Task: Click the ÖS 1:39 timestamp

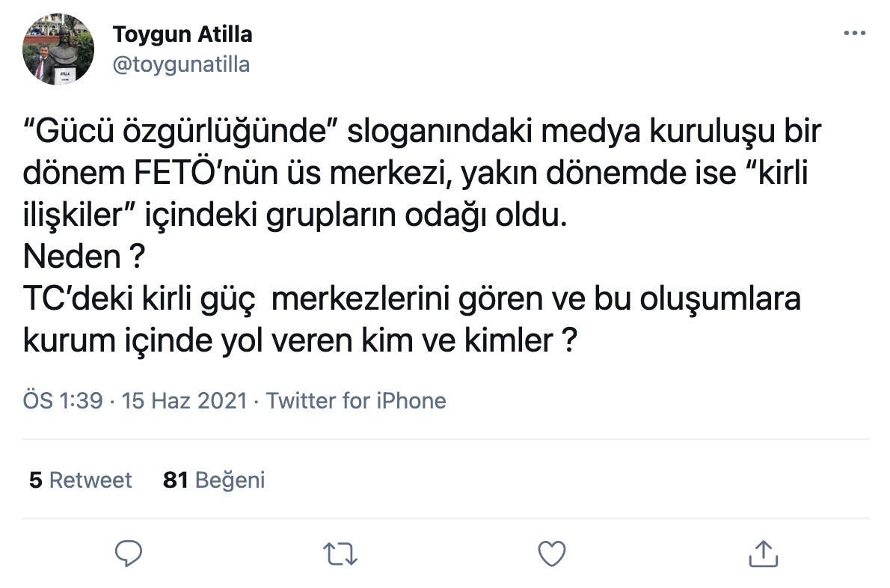Action: [62, 401]
